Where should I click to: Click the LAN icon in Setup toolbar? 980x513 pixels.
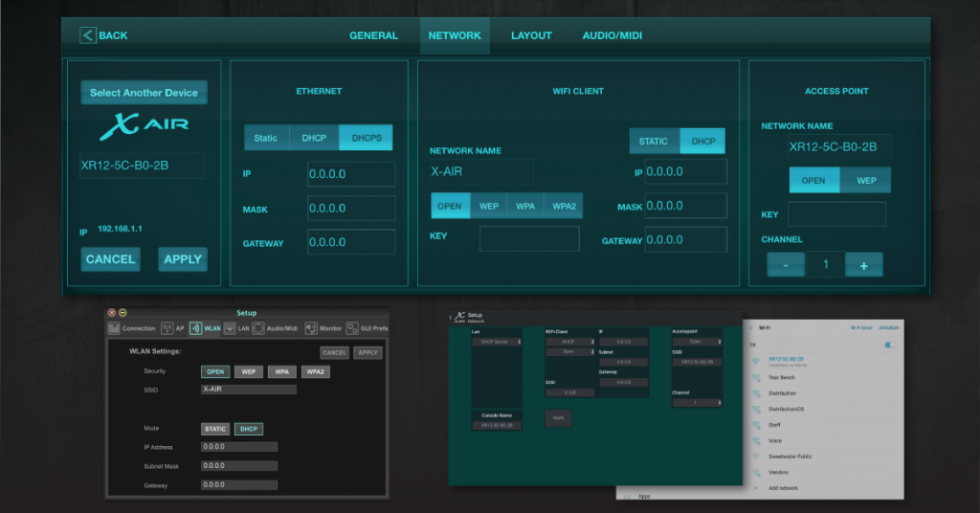tap(230, 327)
